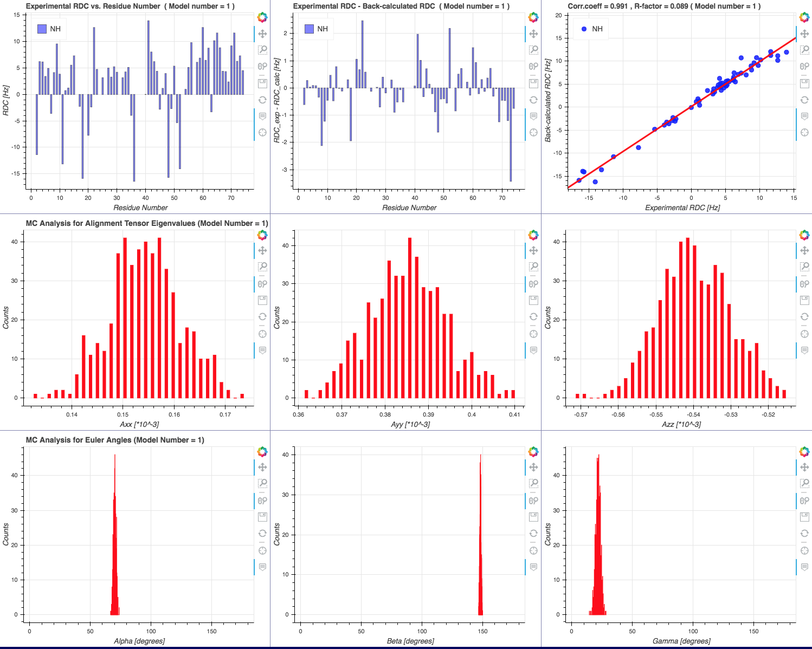The width and height of the screenshot is (812, 649).
Task: Click NH legend swatch in RDC vs. Residue Number plot
Action: pos(42,29)
